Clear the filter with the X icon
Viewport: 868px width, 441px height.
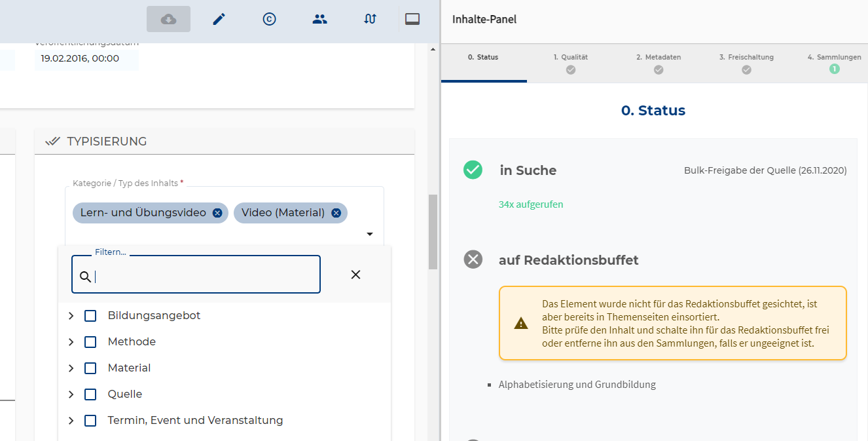[355, 275]
